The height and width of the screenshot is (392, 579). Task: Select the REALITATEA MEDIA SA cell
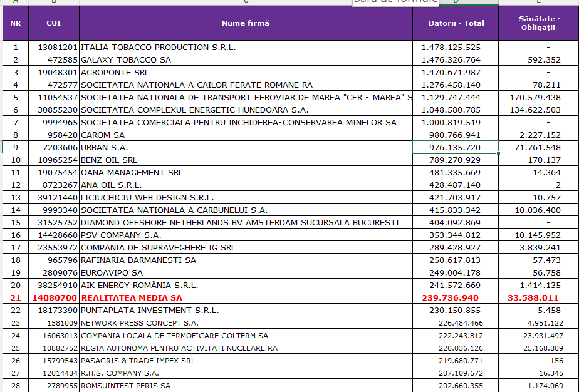[x=132, y=297]
